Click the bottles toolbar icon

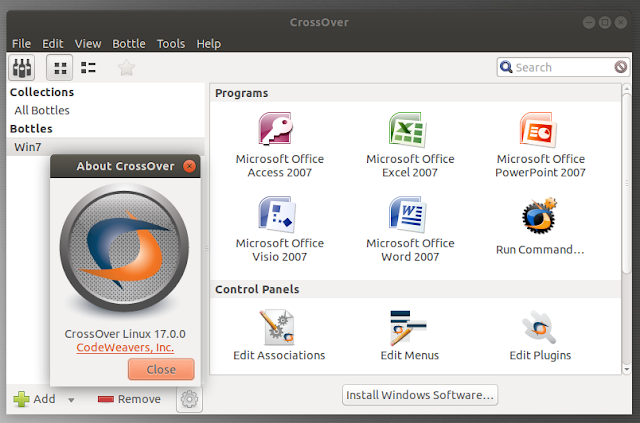pyautogui.click(x=22, y=67)
